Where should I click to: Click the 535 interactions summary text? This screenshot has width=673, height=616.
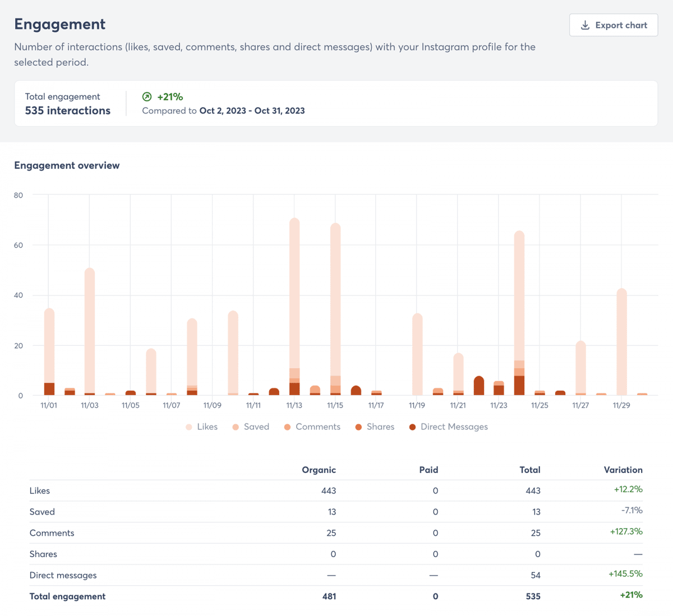point(67,110)
